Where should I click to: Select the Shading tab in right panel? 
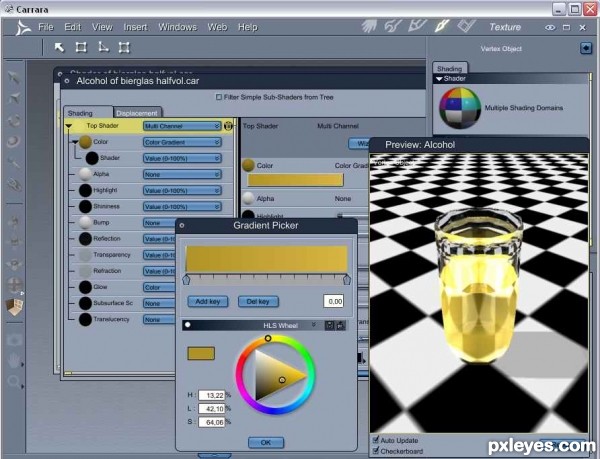click(x=449, y=68)
